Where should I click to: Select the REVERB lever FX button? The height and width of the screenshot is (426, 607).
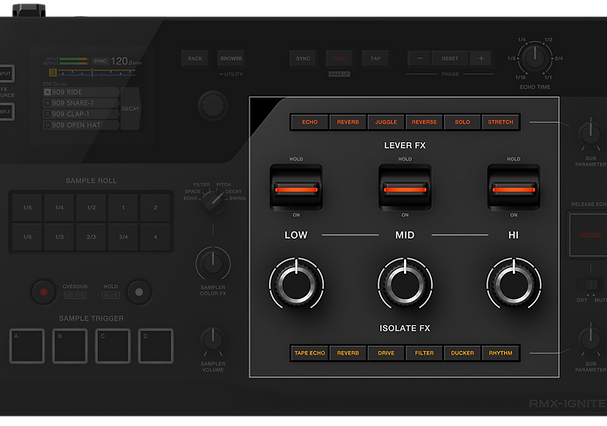(348, 122)
